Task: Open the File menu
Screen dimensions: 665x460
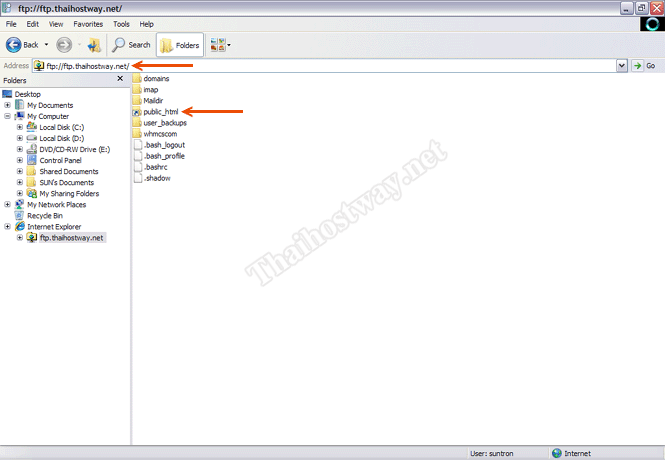Action: [x=11, y=24]
